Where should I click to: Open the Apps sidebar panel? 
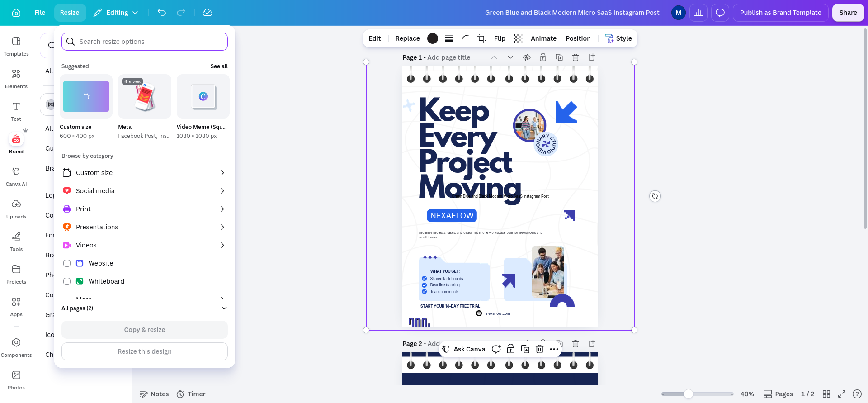pos(16,307)
